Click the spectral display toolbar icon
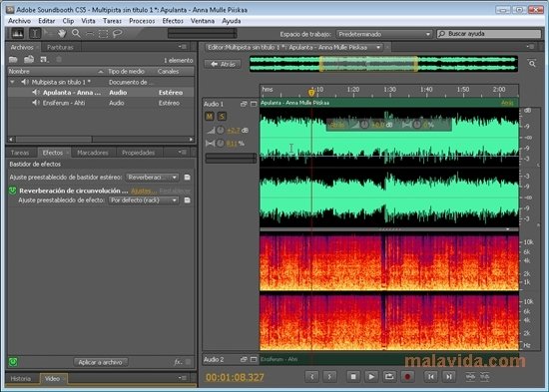 point(18,34)
